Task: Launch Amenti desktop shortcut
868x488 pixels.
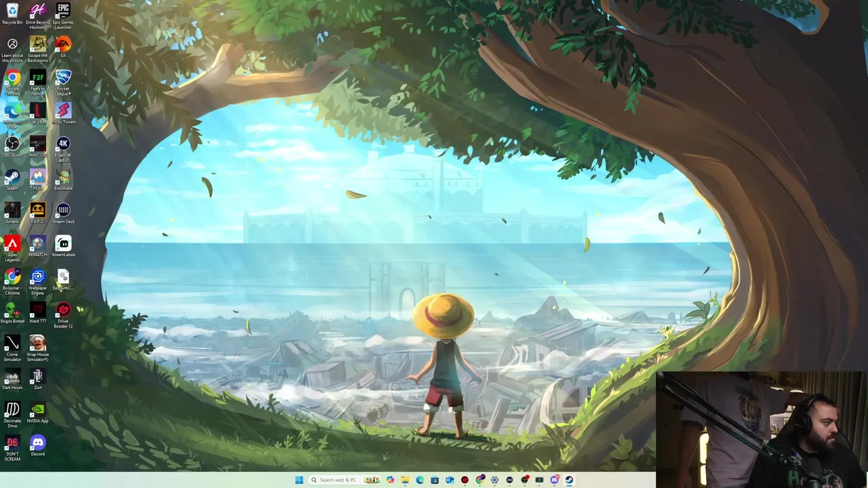Action: [12, 213]
